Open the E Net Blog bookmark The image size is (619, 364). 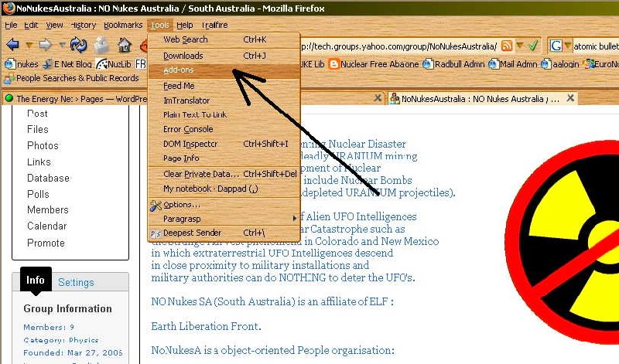(67, 64)
